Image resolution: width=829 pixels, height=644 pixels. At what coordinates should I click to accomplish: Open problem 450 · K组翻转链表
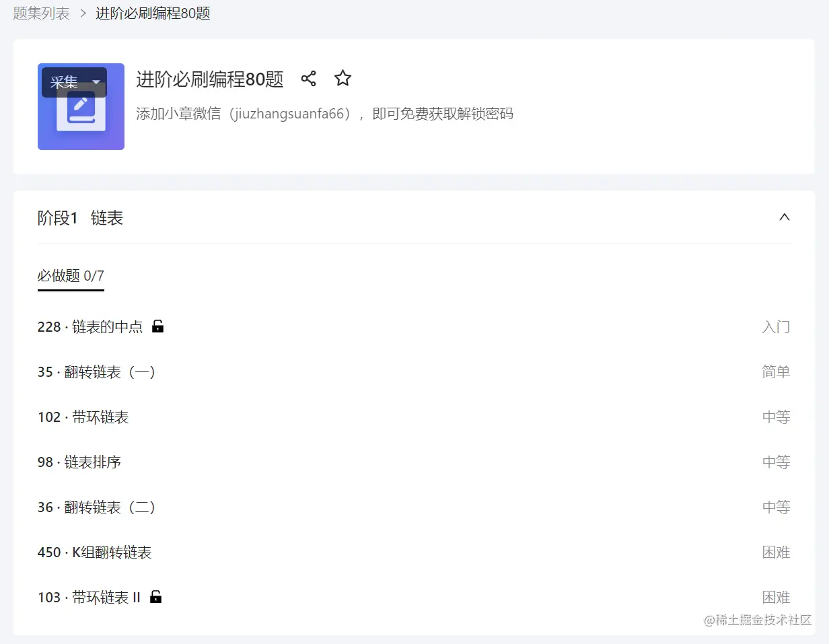(94, 552)
